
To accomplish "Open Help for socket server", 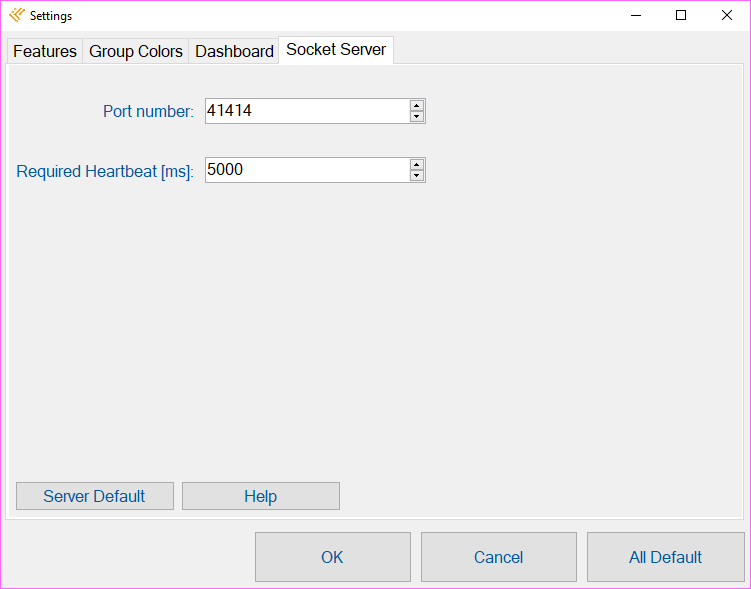I will (261, 496).
